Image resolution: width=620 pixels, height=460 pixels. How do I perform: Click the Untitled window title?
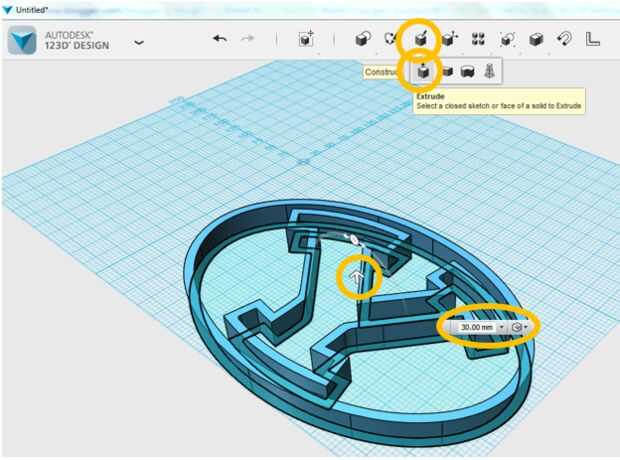coord(32,10)
